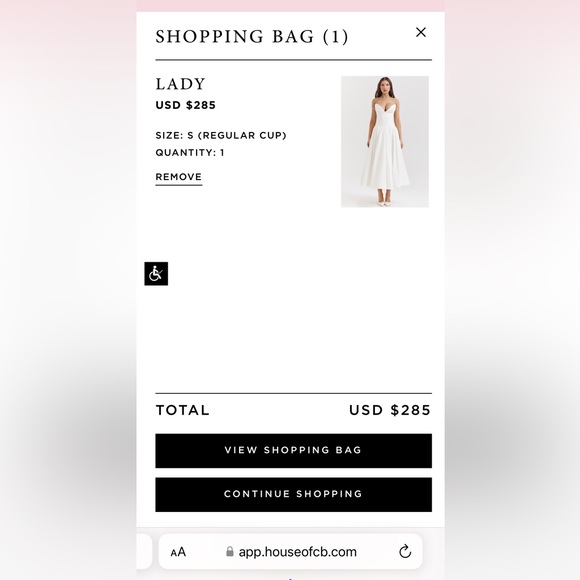Click Continue Shopping button

coord(293,495)
